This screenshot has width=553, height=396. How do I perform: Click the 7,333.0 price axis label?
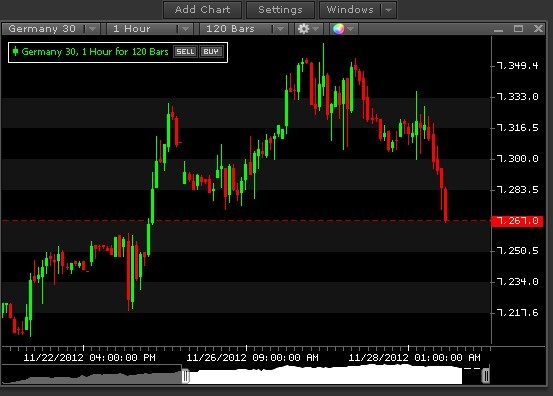coord(517,97)
